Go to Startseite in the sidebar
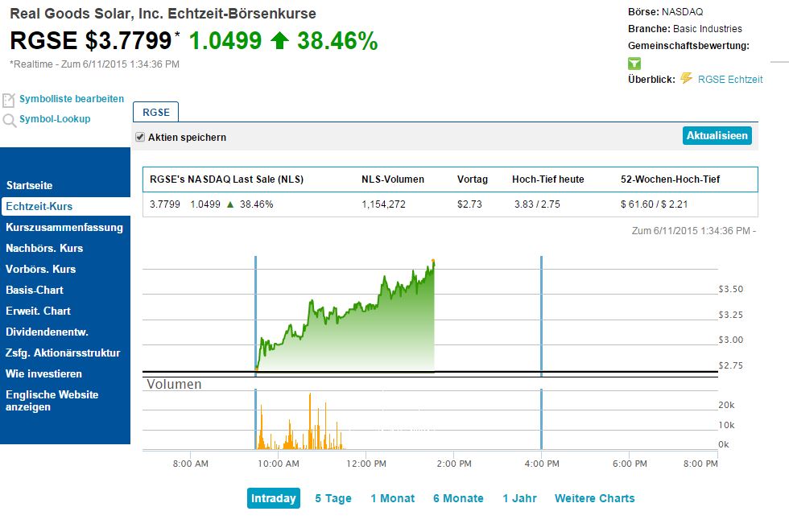Image resolution: width=789 pixels, height=532 pixels. (29, 186)
